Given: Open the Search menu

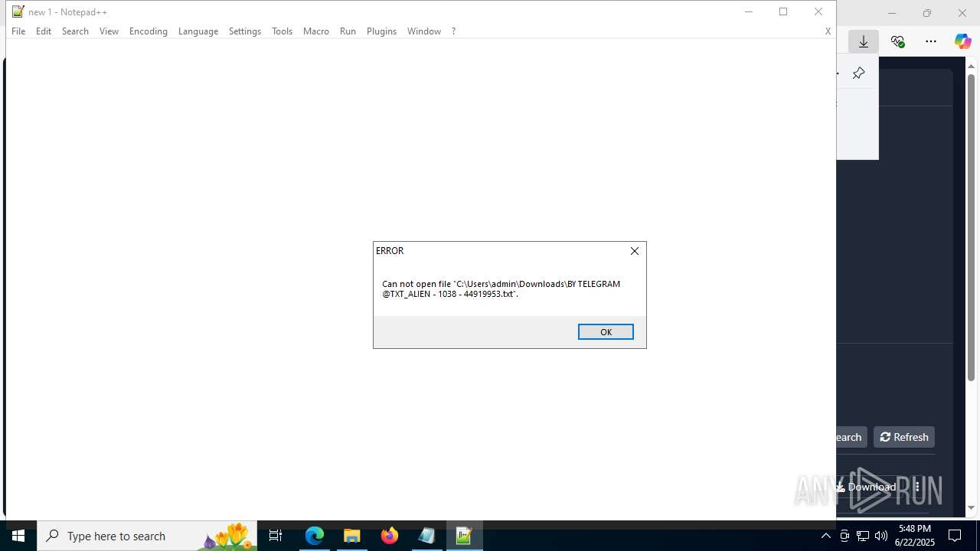Looking at the screenshot, I should (75, 31).
